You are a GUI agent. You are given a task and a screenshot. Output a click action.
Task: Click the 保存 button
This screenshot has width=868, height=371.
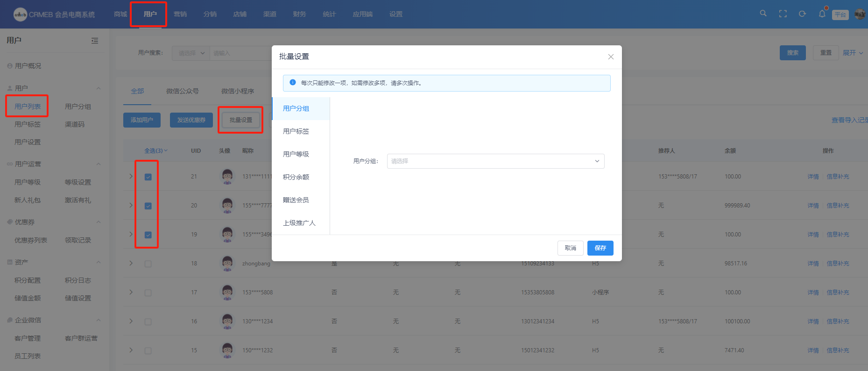(600, 248)
